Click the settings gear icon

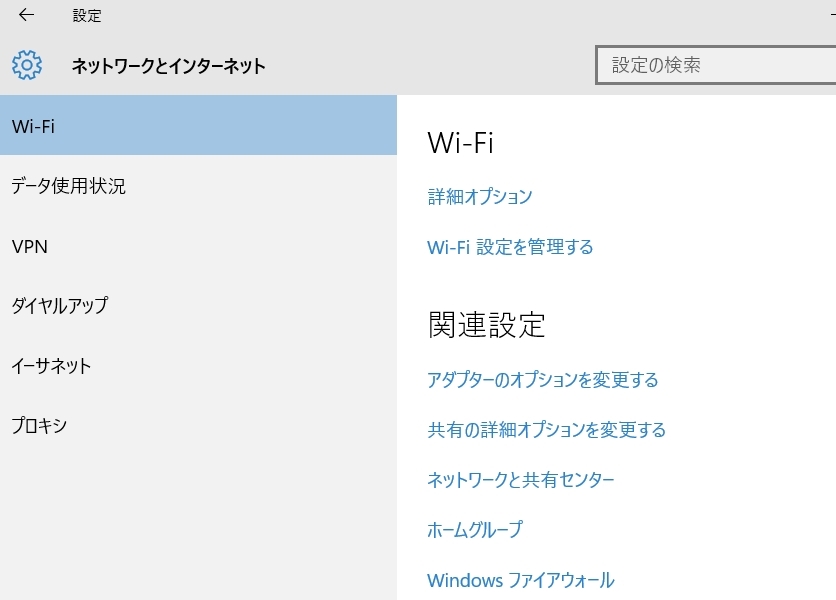point(27,66)
